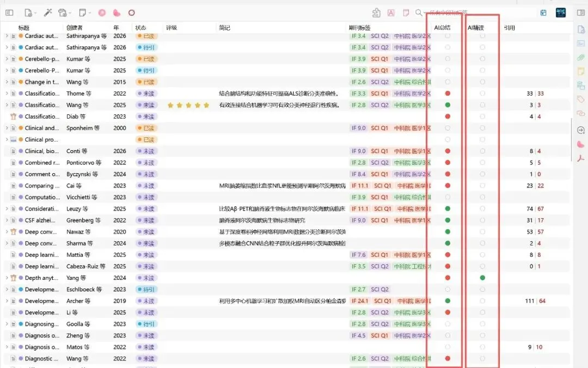Open the green paperclip Attachments icon
The height and width of the screenshot is (368, 588).
tap(581, 57)
